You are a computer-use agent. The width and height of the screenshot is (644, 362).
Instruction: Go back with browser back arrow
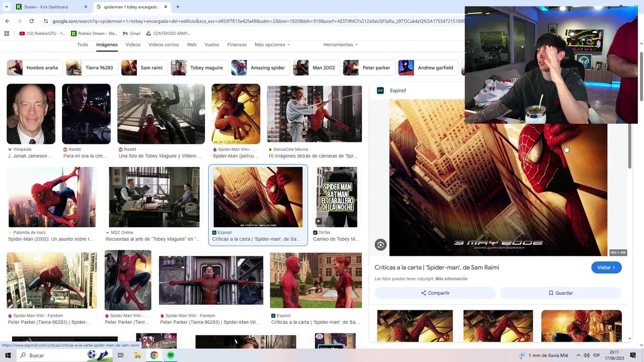(x=7, y=21)
